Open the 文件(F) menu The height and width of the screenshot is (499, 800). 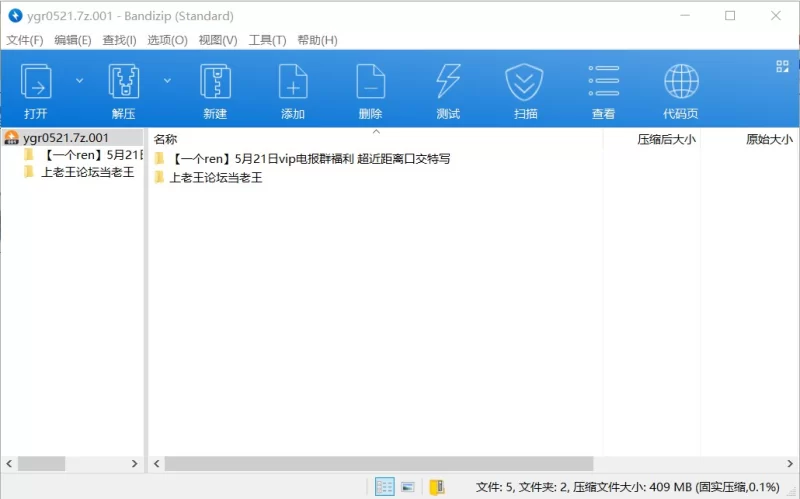24,40
